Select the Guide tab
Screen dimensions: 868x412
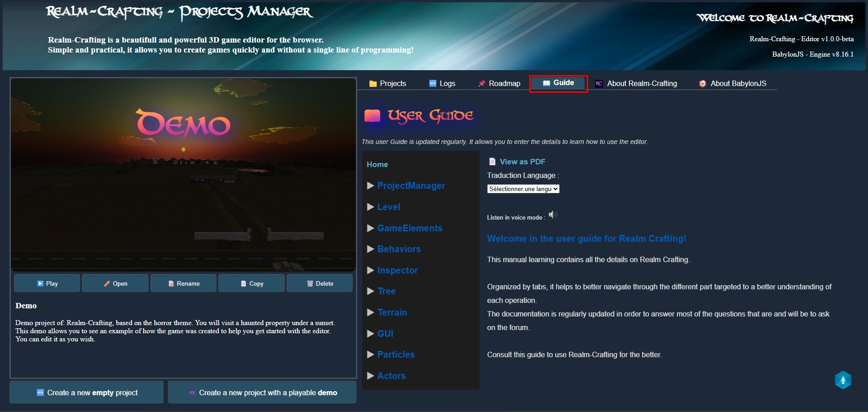coord(558,83)
